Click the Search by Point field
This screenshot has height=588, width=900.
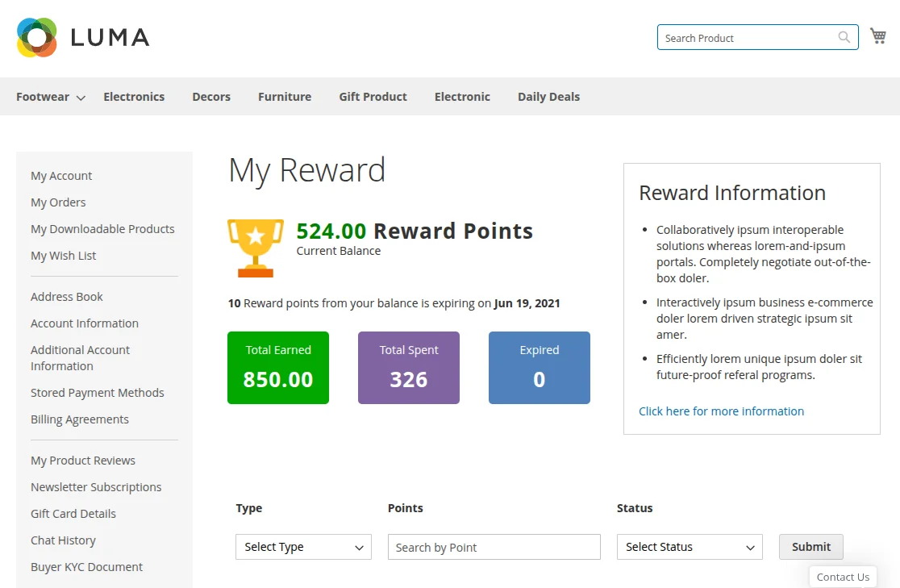[x=494, y=547]
